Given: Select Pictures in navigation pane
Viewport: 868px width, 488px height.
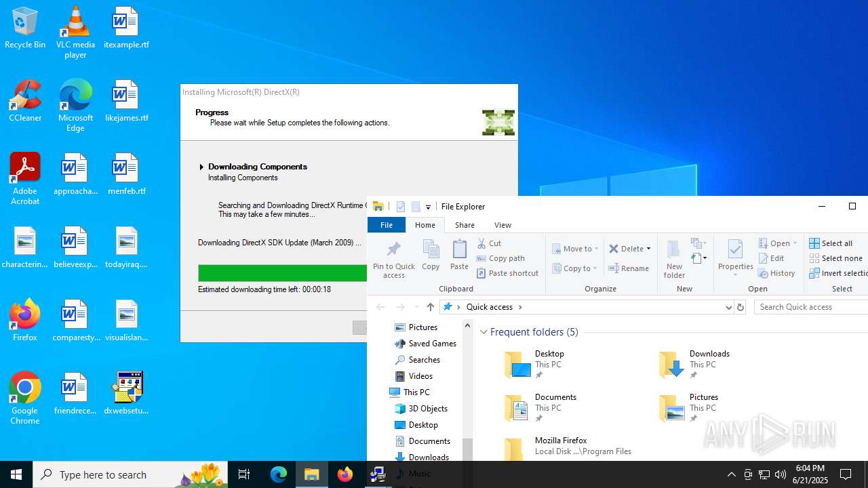Looking at the screenshot, I should coord(422,327).
